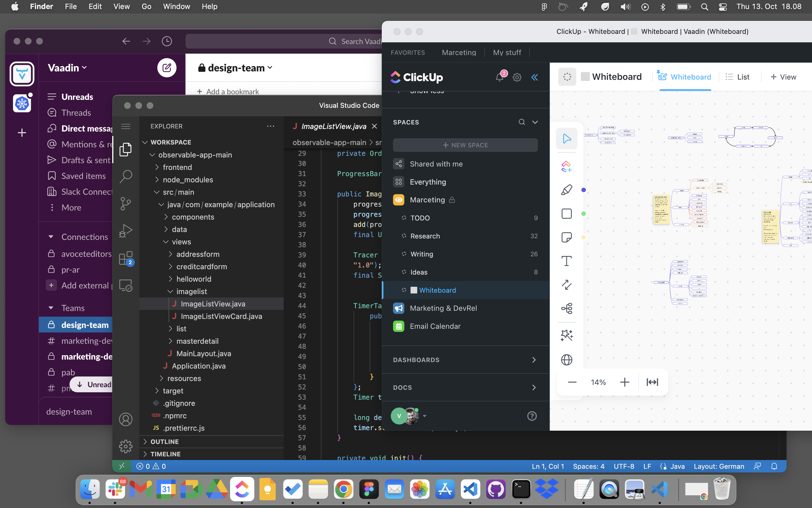This screenshot has height=508, width=812.
Task: Open VS Code Remote Explorer icon
Action: click(x=126, y=286)
